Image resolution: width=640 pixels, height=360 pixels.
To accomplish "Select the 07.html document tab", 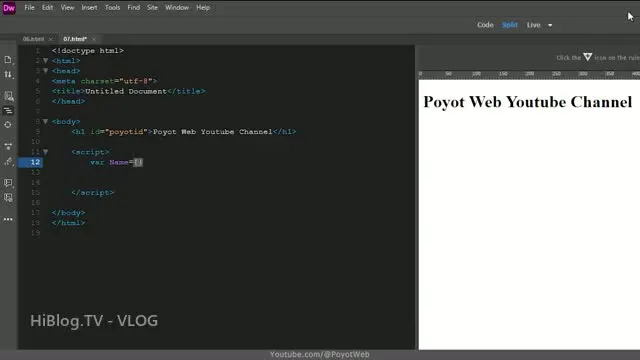I will point(75,39).
